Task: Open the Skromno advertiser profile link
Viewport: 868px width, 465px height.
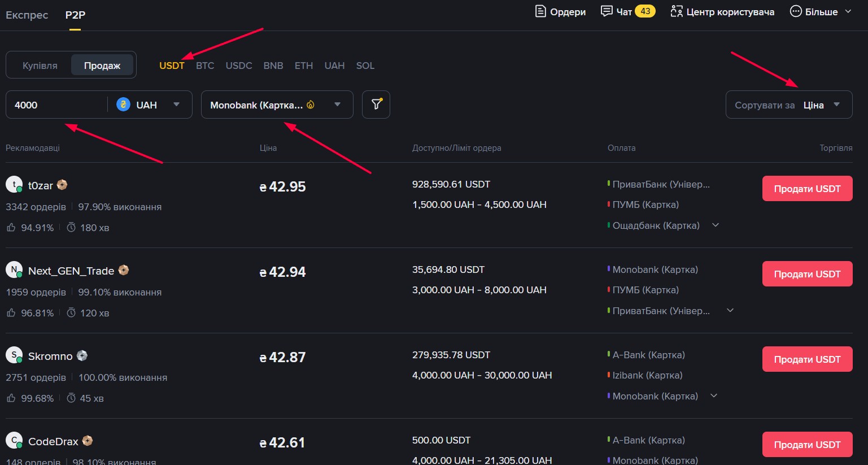Action: pyautogui.click(x=50, y=356)
